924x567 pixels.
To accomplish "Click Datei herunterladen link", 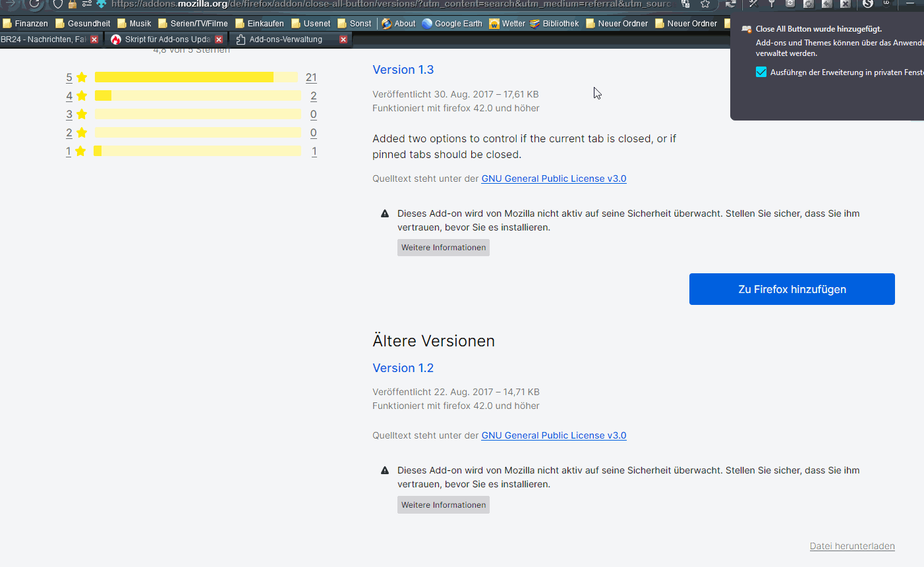I will coord(852,546).
